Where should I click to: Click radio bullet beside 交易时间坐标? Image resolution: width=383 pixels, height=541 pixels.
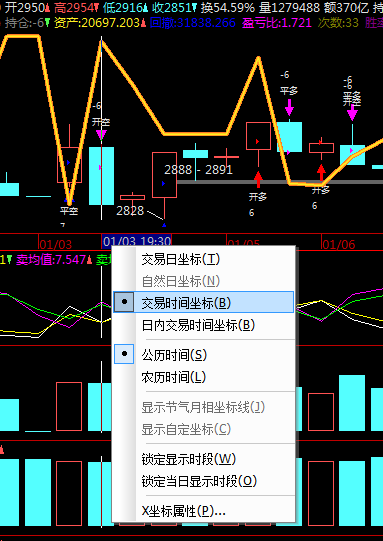pos(124,302)
